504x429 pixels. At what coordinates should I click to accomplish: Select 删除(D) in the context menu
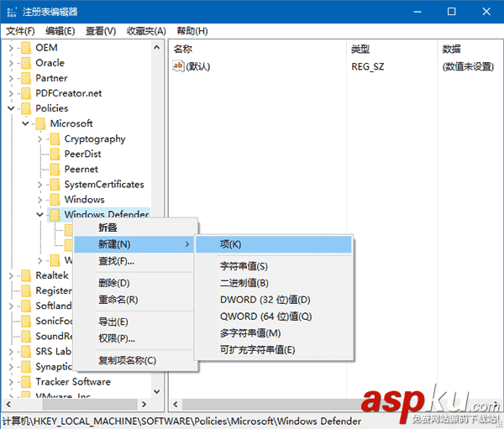134,283
